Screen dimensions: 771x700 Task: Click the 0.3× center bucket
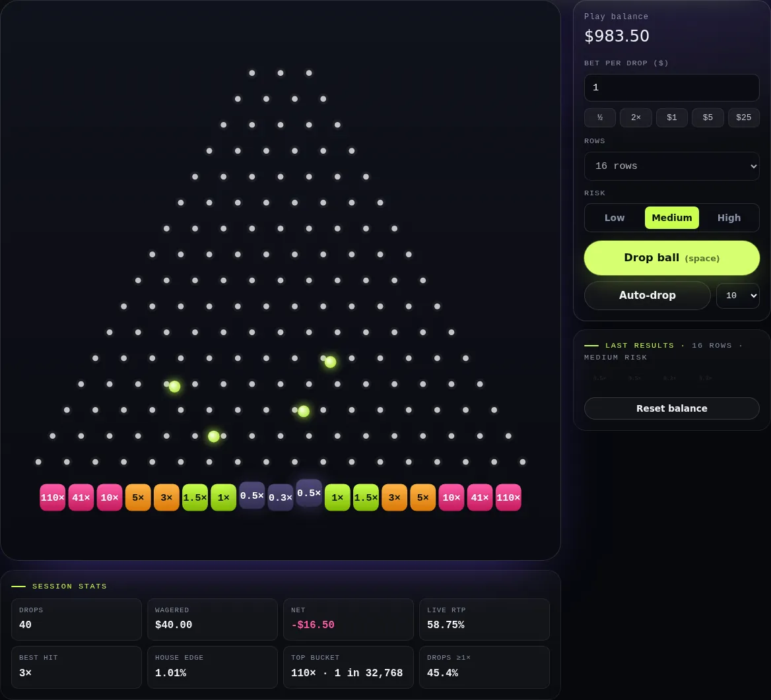(x=281, y=497)
